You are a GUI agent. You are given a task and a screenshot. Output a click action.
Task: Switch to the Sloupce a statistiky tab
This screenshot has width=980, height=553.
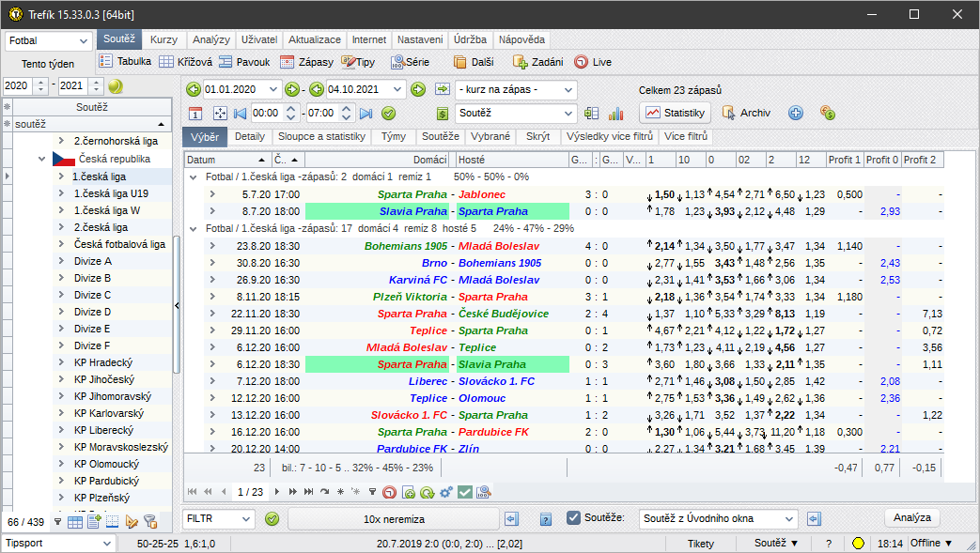322,136
